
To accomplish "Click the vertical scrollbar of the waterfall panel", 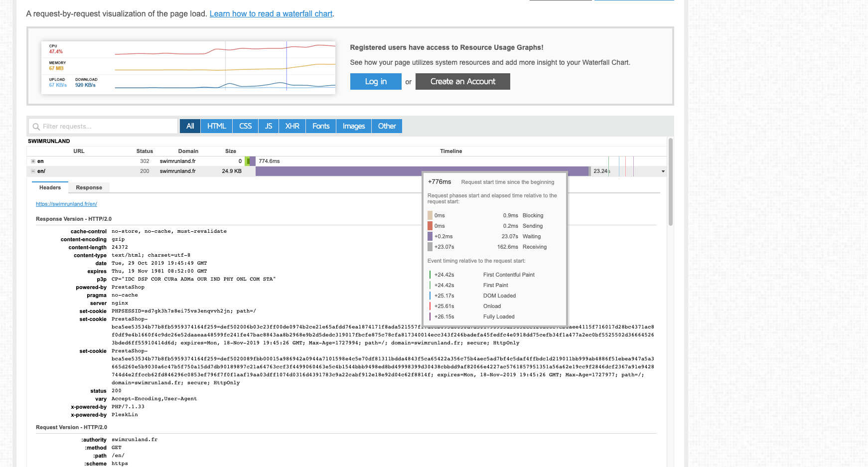I will 670,182.
